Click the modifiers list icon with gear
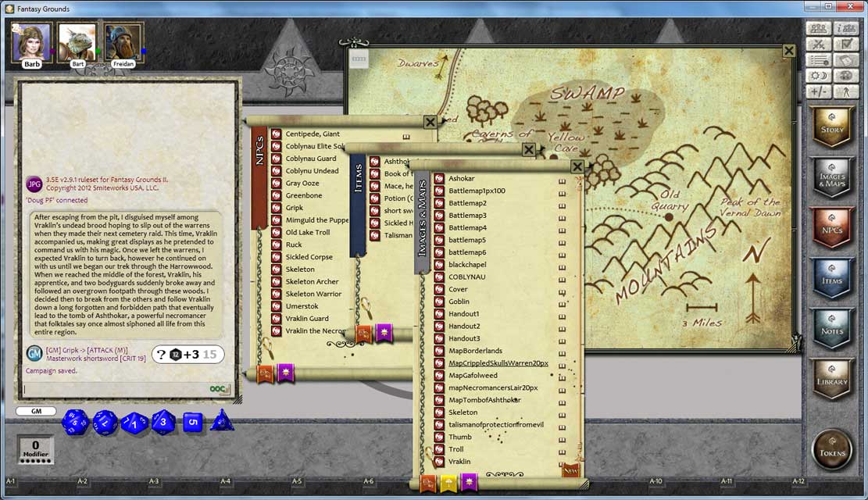Screen dimensions: 868x500 click(818, 59)
